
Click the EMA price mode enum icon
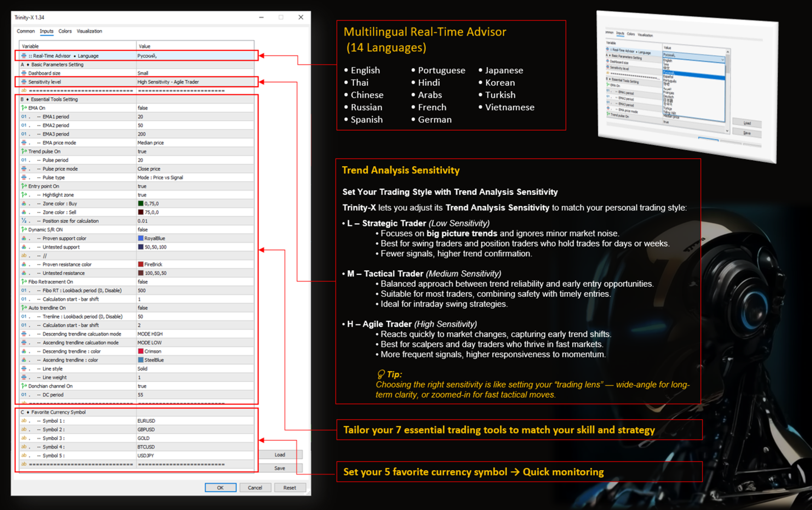pos(24,143)
